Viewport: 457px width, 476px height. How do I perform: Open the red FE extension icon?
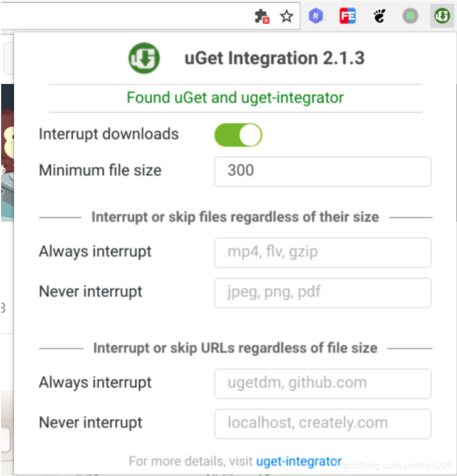[347, 16]
